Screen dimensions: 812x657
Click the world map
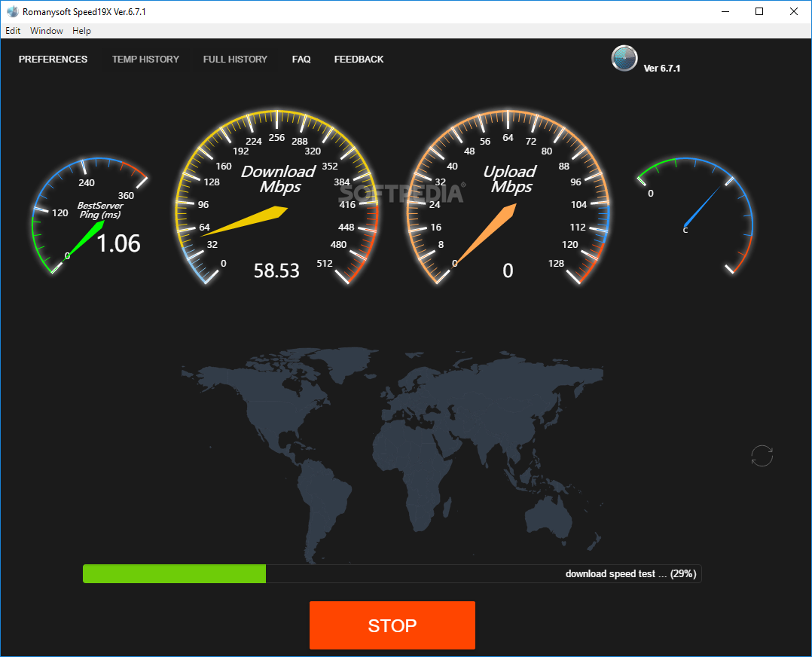(392, 455)
